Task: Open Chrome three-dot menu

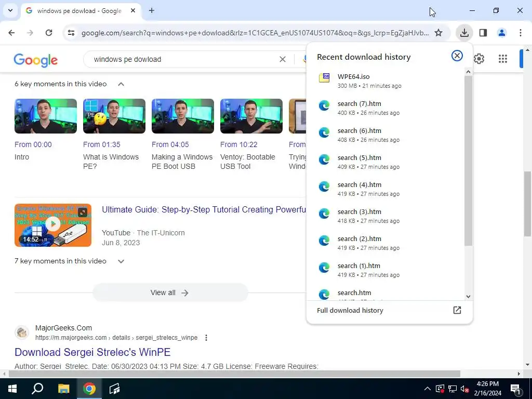Action: (x=520, y=33)
